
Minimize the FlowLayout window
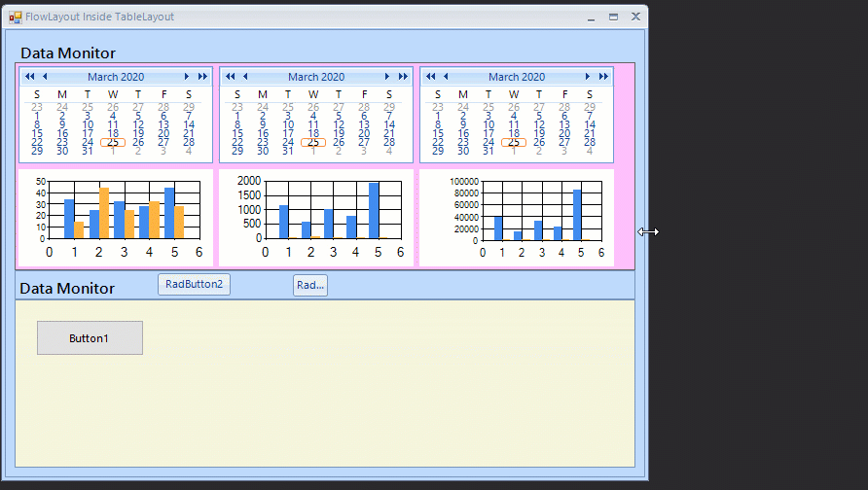[x=592, y=17]
